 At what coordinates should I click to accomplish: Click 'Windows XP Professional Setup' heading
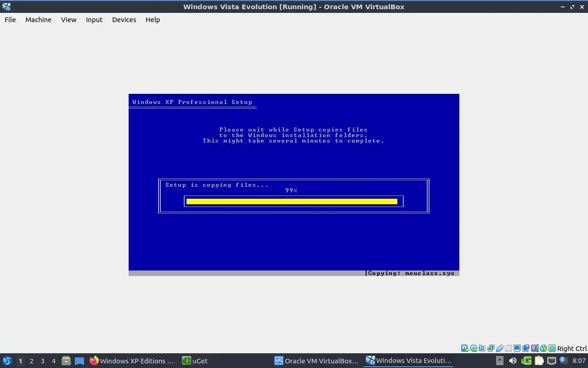(192, 102)
